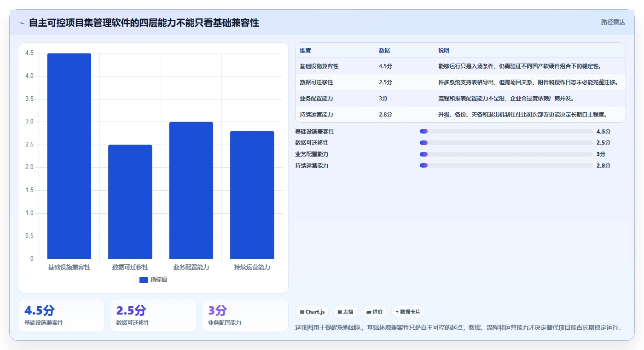Open the 4.5分 基础设施兼容性 data card
The image size is (644, 350).
pos(62,315)
